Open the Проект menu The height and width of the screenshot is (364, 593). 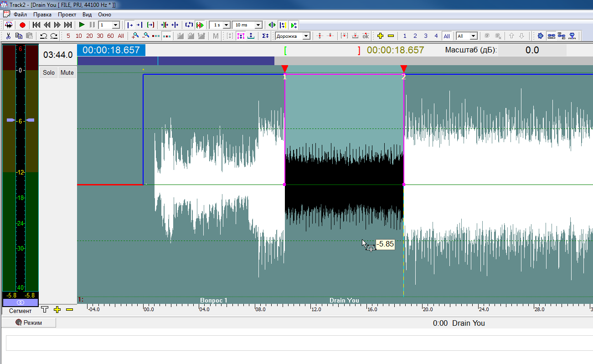(67, 14)
